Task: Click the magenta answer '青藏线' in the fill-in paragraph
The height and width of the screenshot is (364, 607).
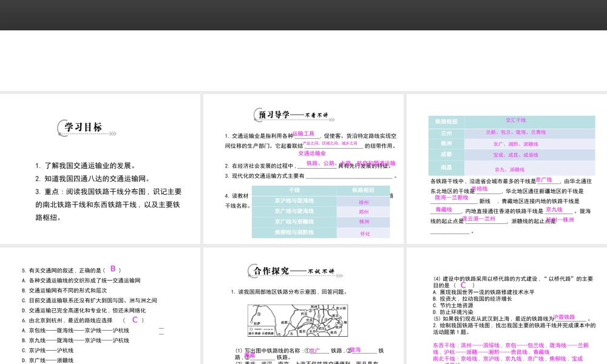Action: point(444,210)
